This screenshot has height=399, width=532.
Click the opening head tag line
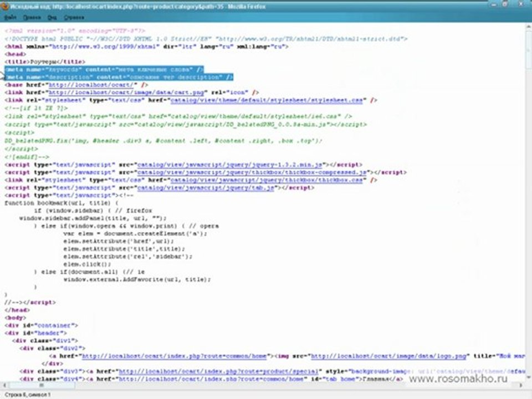(x=16, y=54)
